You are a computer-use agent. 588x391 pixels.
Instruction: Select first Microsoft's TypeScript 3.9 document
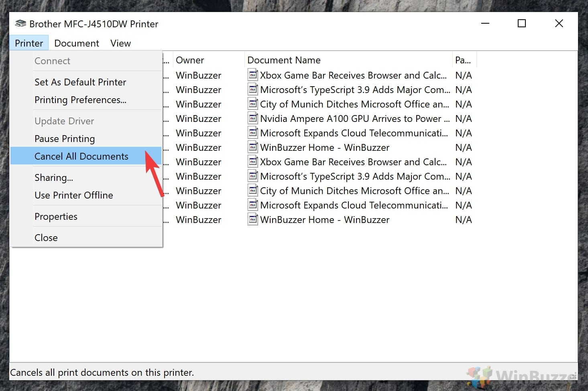coord(355,89)
